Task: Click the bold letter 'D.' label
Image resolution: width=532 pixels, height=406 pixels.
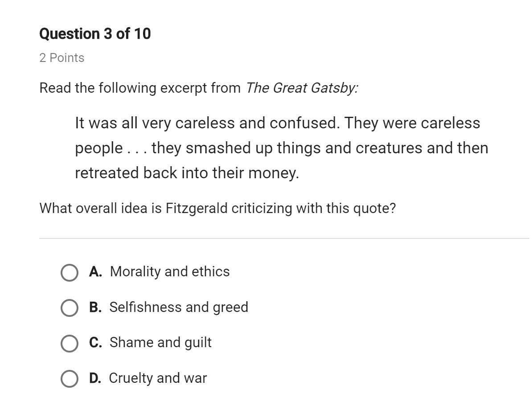Action: point(95,378)
